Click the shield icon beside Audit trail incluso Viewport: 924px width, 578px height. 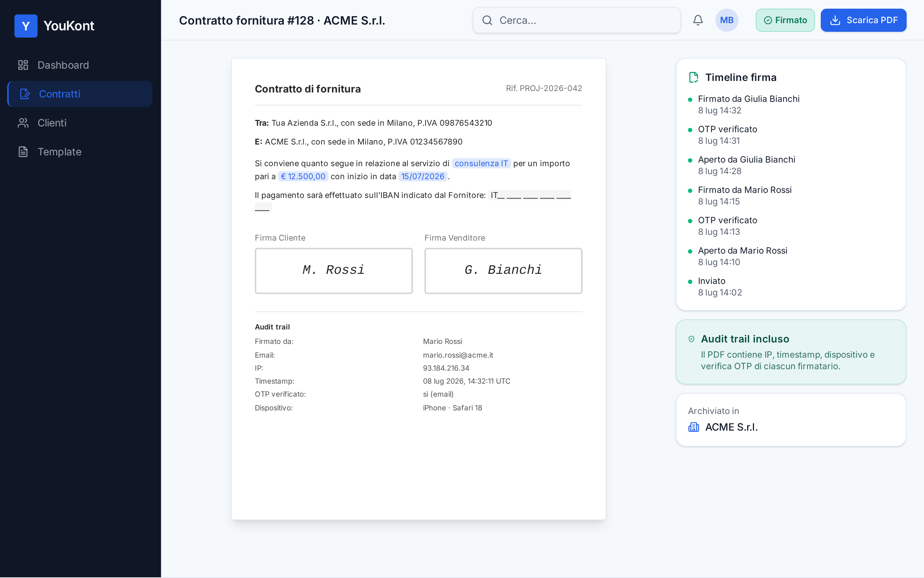click(x=692, y=339)
